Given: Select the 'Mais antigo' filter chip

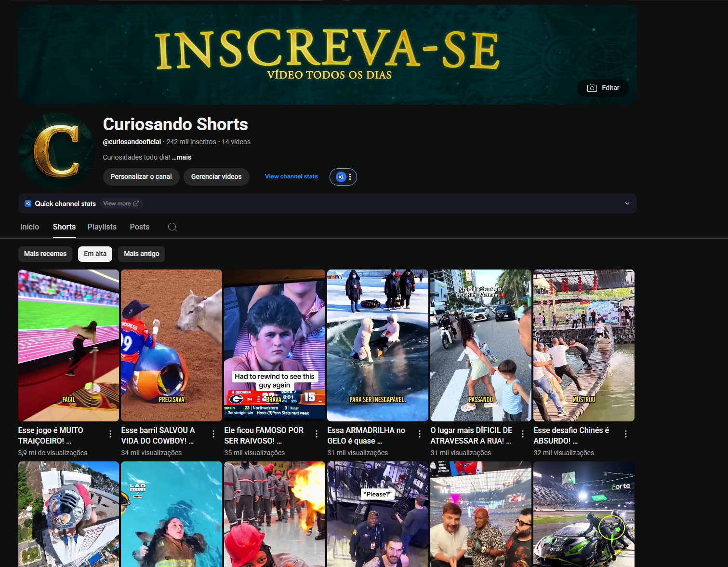Looking at the screenshot, I should [x=141, y=254].
